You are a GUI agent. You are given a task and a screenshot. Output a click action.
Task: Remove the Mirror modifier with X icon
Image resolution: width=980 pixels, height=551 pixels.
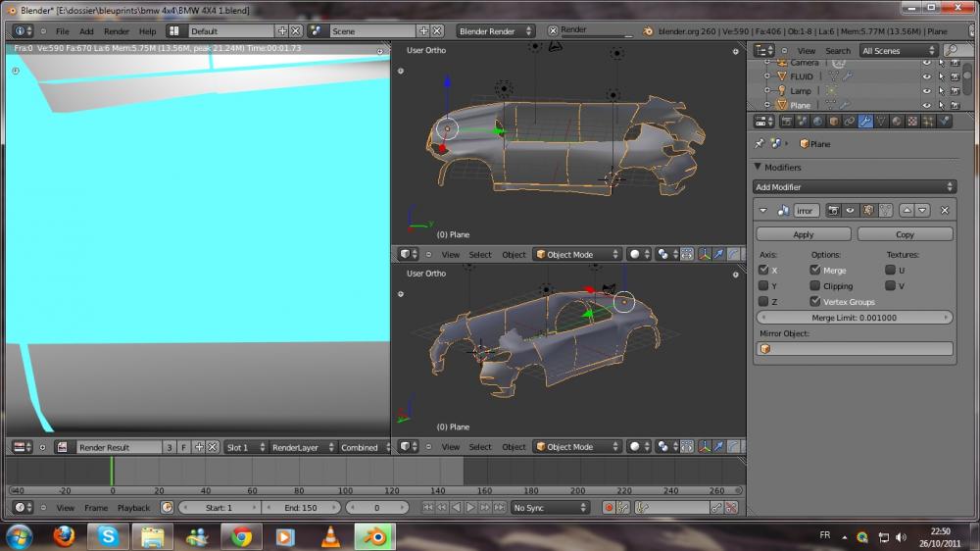point(945,211)
